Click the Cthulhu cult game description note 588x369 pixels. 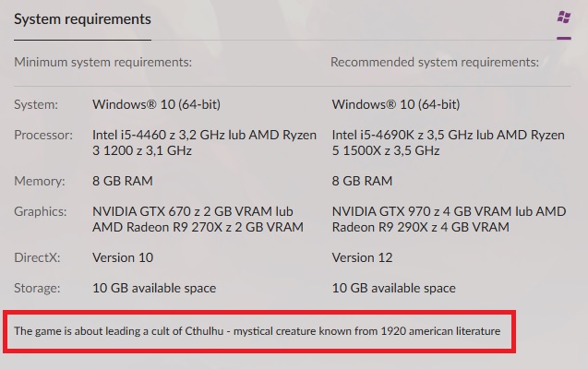pos(258,331)
